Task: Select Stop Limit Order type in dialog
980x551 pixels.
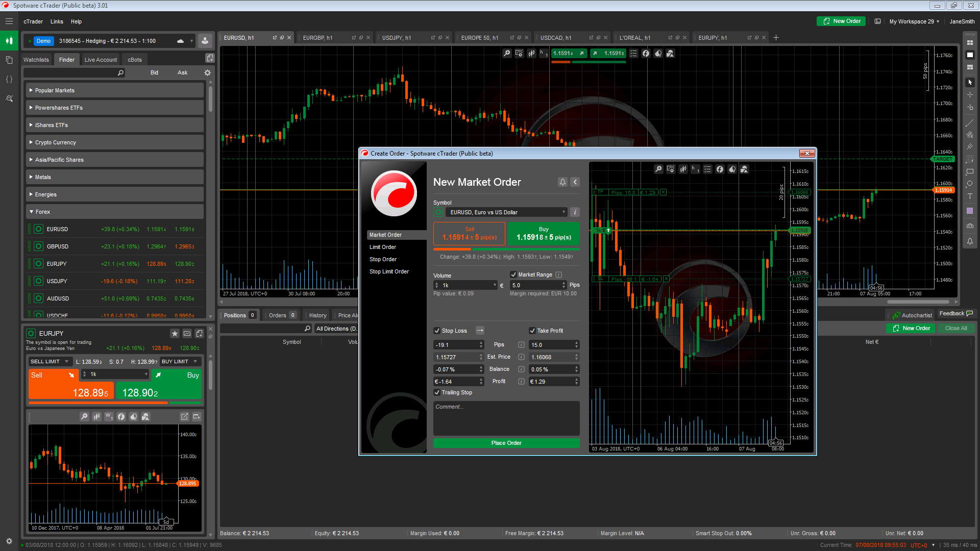Action: [x=389, y=271]
